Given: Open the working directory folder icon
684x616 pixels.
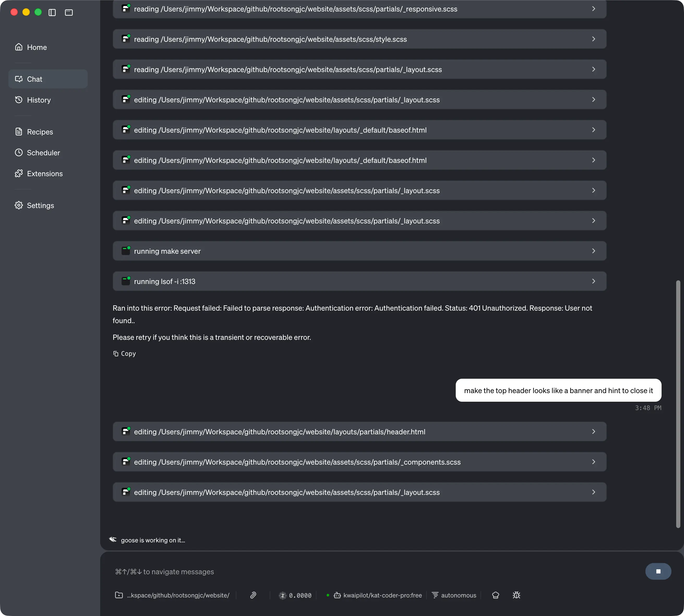Looking at the screenshot, I should 118,595.
